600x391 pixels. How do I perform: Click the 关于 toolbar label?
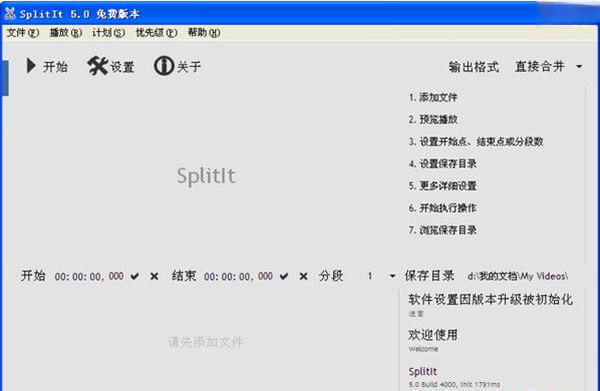click(x=189, y=67)
